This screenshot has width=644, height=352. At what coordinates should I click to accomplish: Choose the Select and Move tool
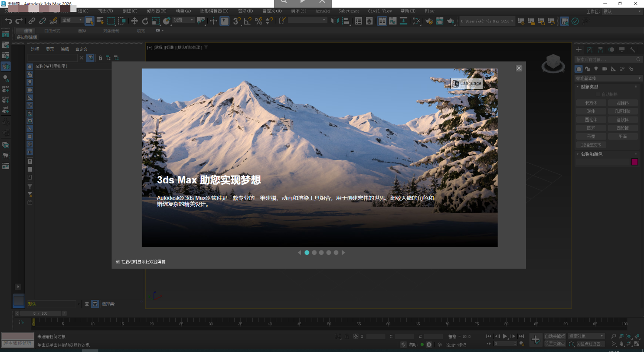(x=135, y=21)
